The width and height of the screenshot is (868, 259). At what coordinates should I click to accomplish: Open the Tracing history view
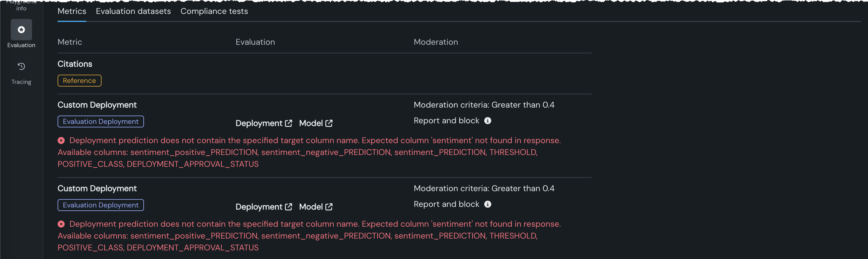(x=21, y=67)
